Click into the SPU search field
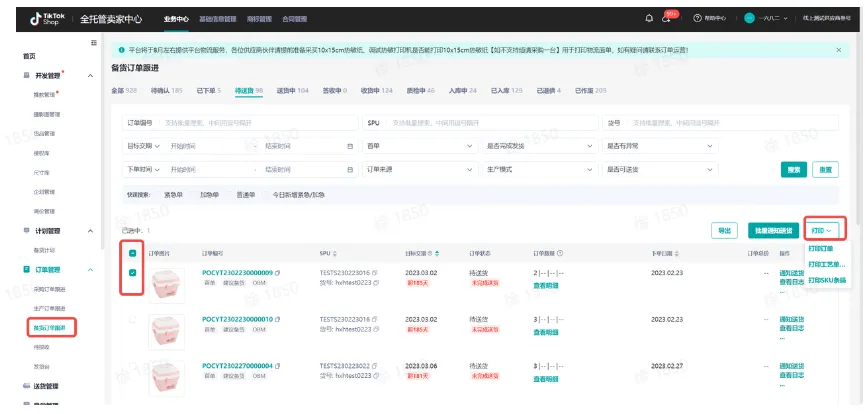This screenshot has height=414, width=865. [x=480, y=123]
